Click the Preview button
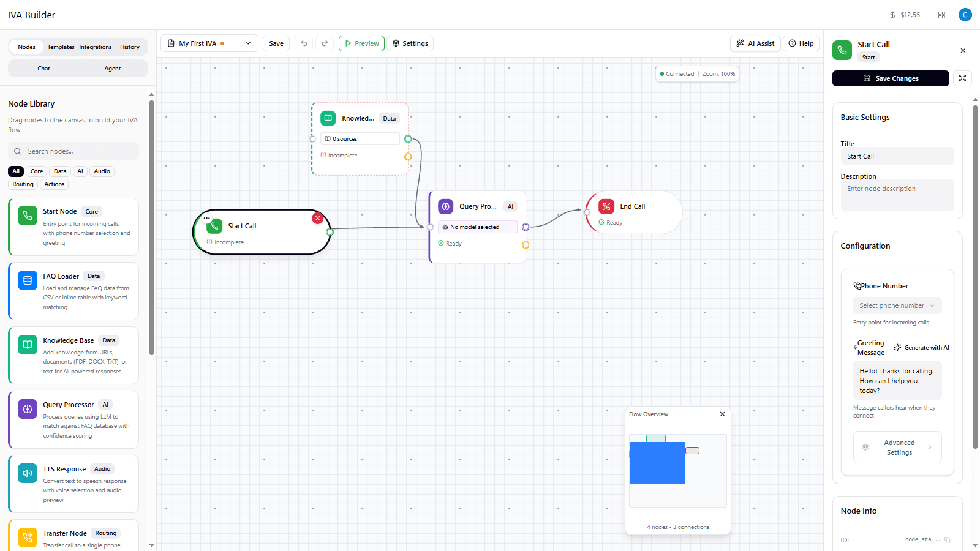This screenshot has height=551, width=980. coord(361,43)
